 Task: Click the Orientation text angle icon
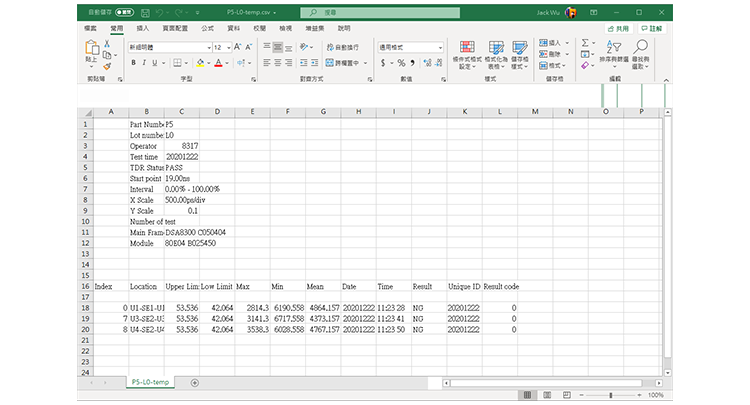304,47
